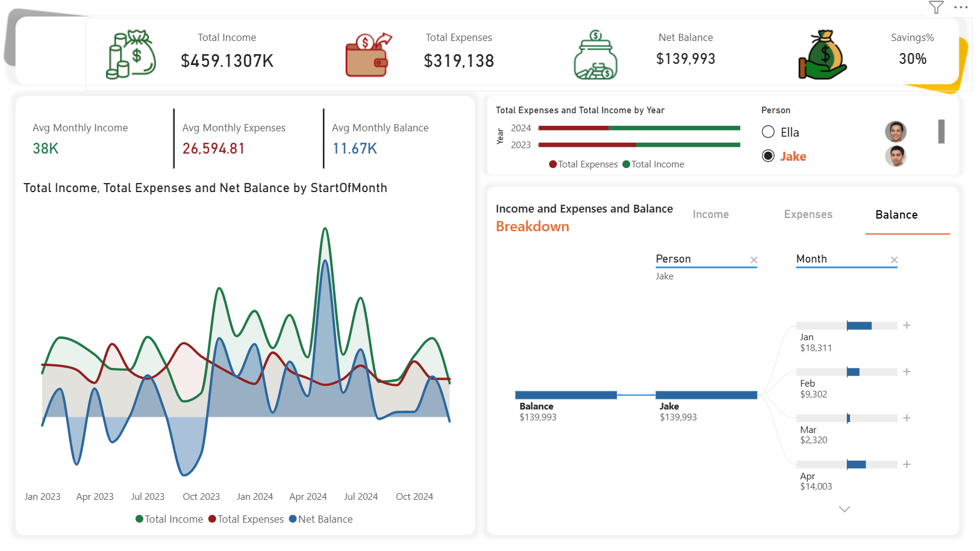Screen dimensions: 980x551
Task: Switch to the Income tab
Action: point(711,214)
